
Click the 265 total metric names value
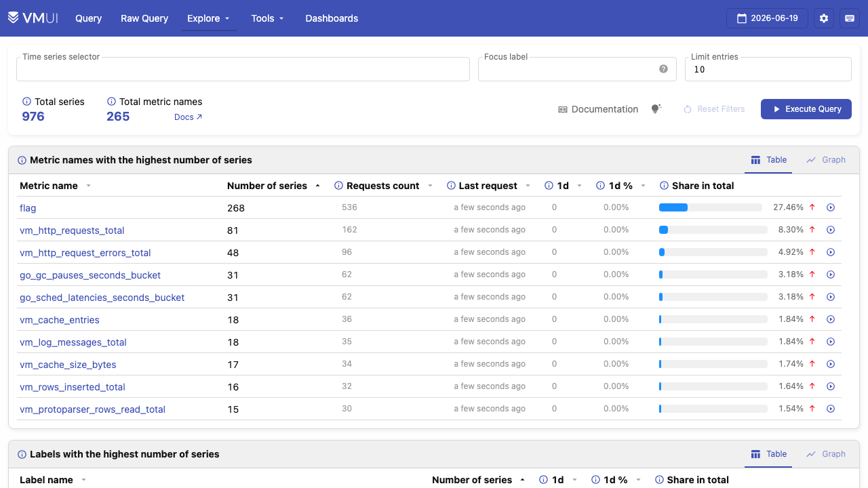[118, 117]
